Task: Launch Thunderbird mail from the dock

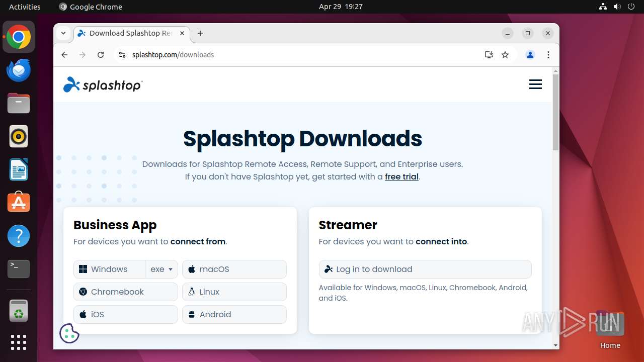Action: click(x=19, y=70)
